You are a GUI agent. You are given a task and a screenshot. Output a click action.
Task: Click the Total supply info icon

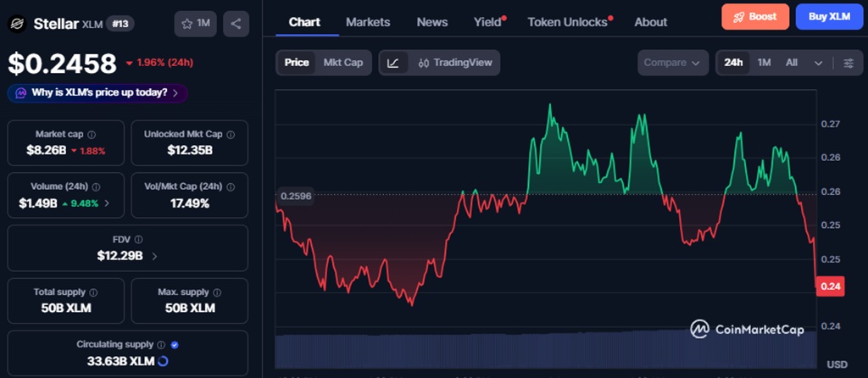coord(93,292)
